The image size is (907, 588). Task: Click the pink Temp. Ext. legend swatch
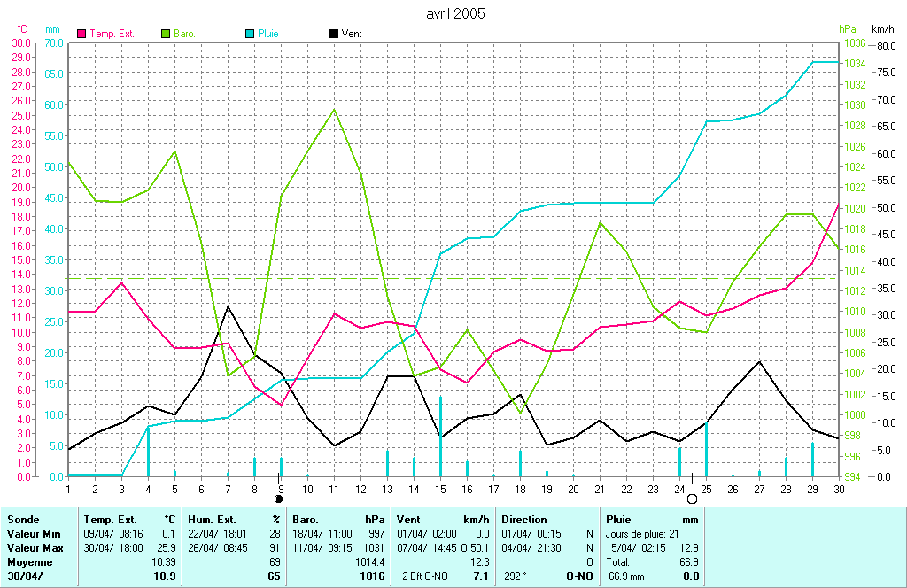[x=82, y=34]
